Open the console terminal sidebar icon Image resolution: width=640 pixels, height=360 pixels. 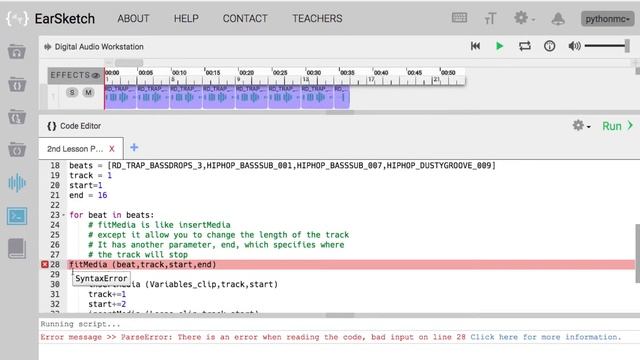pos(17,216)
